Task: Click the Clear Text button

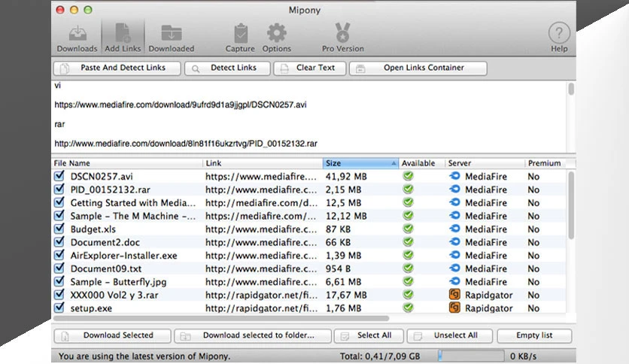Action: (x=310, y=68)
